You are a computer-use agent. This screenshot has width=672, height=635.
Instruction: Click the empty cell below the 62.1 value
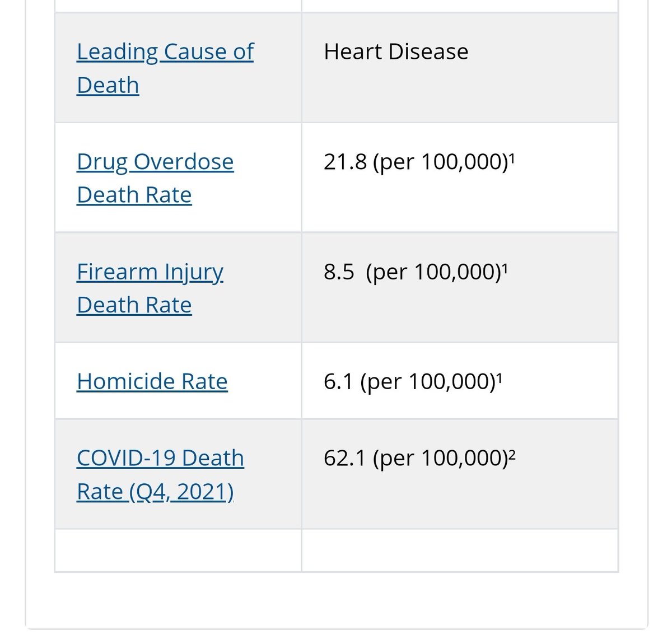[460, 550]
